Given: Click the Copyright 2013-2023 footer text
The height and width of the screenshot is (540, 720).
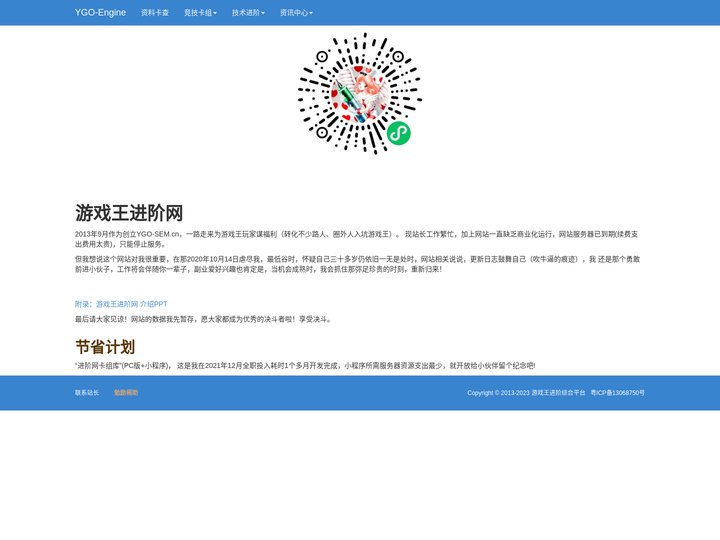Looking at the screenshot, I should click(x=526, y=393).
